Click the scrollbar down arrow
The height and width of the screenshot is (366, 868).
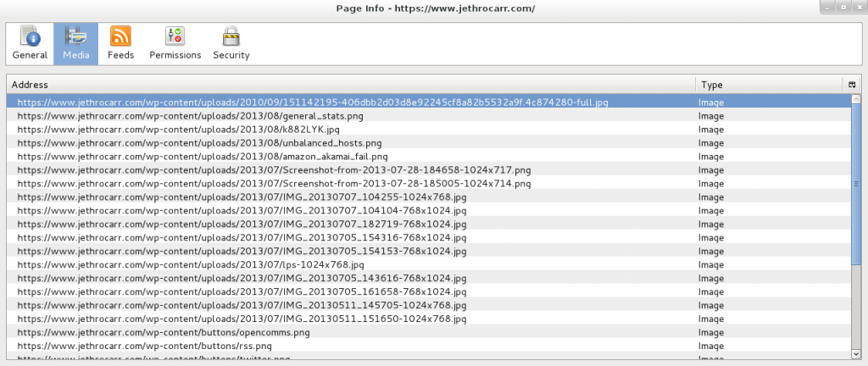[x=856, y=352]
